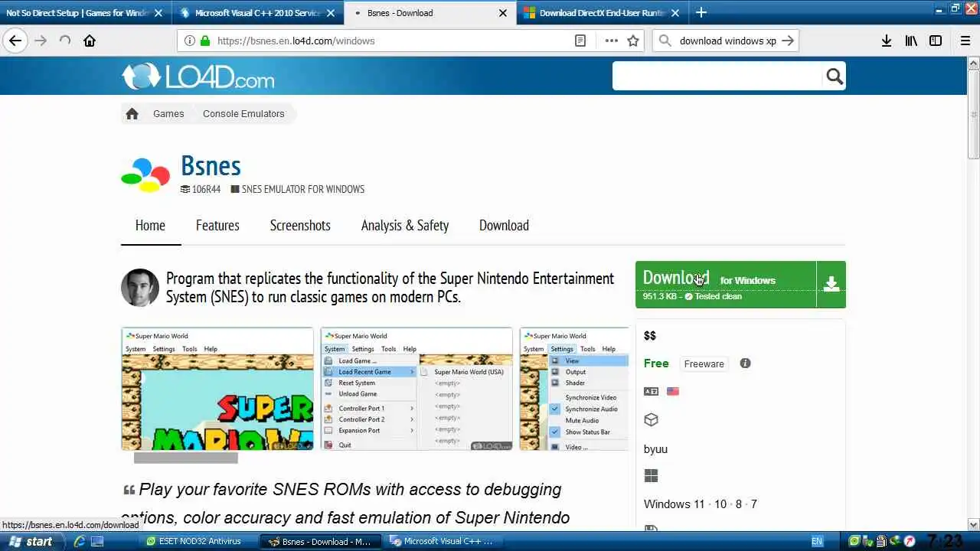Click into the LO4D site search field
This screenshot has height=551, width=980.
tap(717, 76)
